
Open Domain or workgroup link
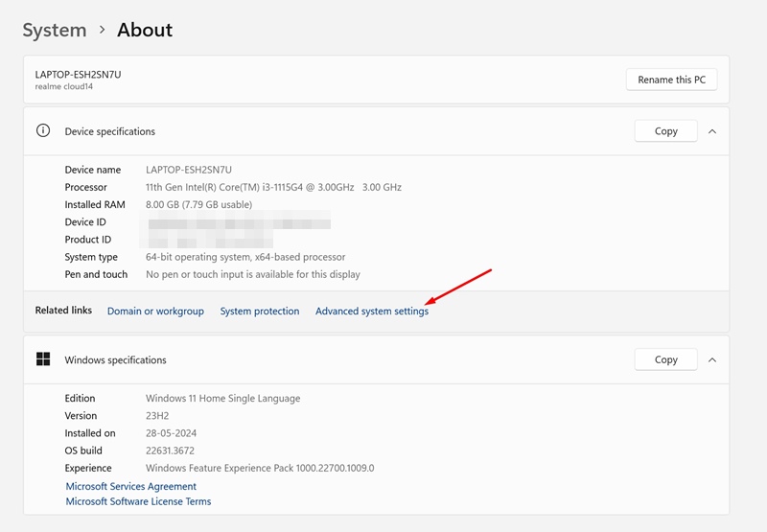pyautogui.click(x=155, y=312)
